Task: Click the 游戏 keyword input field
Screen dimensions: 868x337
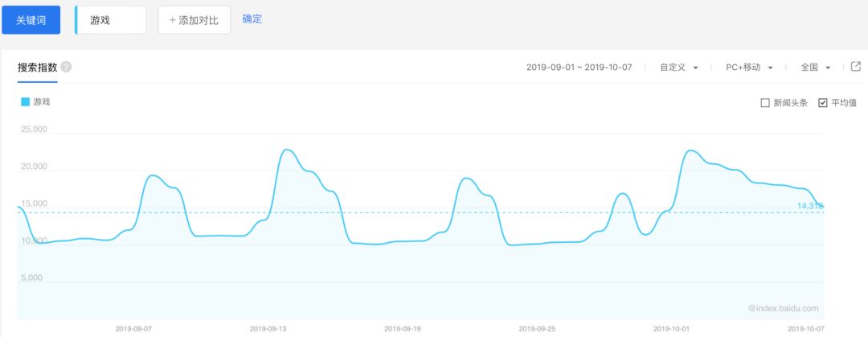Action: click(x=111, y=20)
